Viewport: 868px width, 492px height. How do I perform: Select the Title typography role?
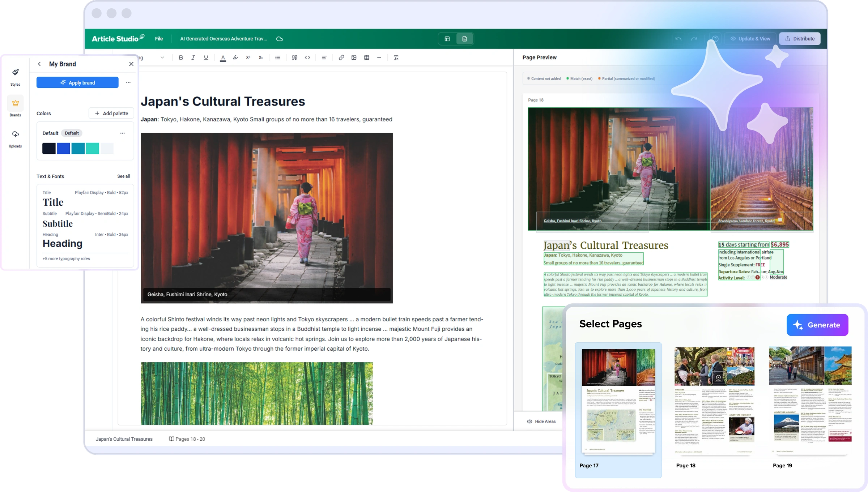tap(85, 198)
